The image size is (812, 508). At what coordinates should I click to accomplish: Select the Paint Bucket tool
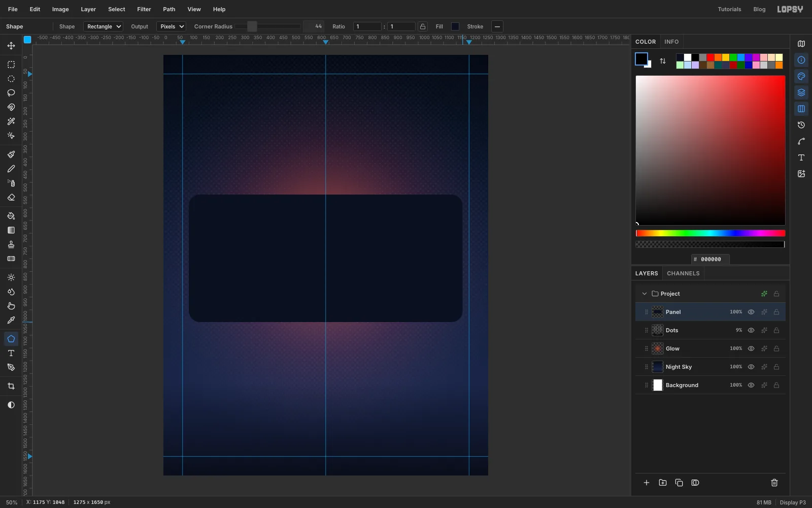[11, 216]
